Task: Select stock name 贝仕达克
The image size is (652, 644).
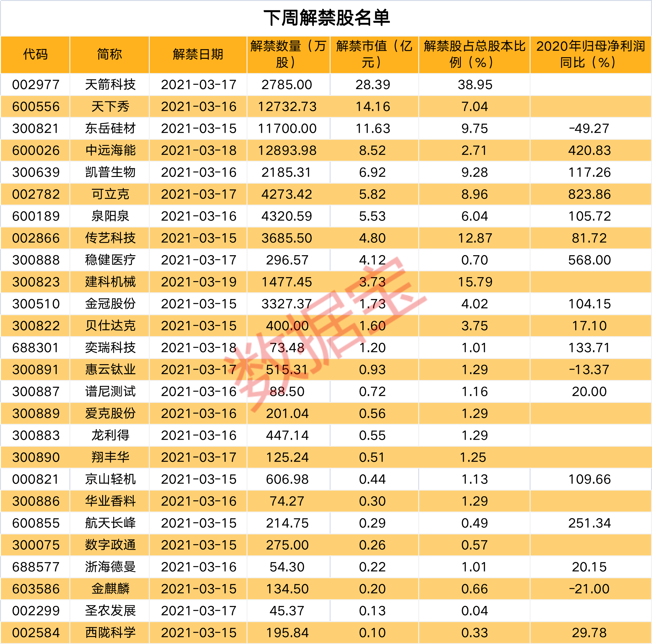Action: (x=110, y=326)
